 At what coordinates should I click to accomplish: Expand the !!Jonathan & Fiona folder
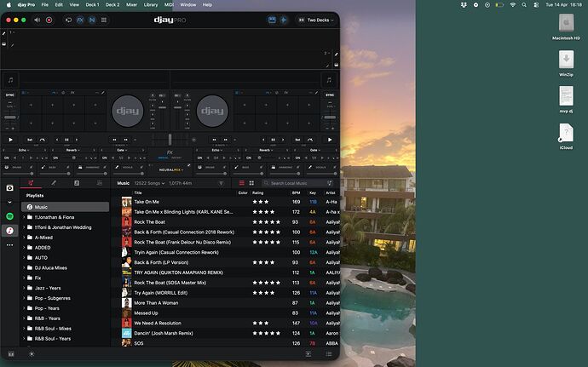coord(25,217)
